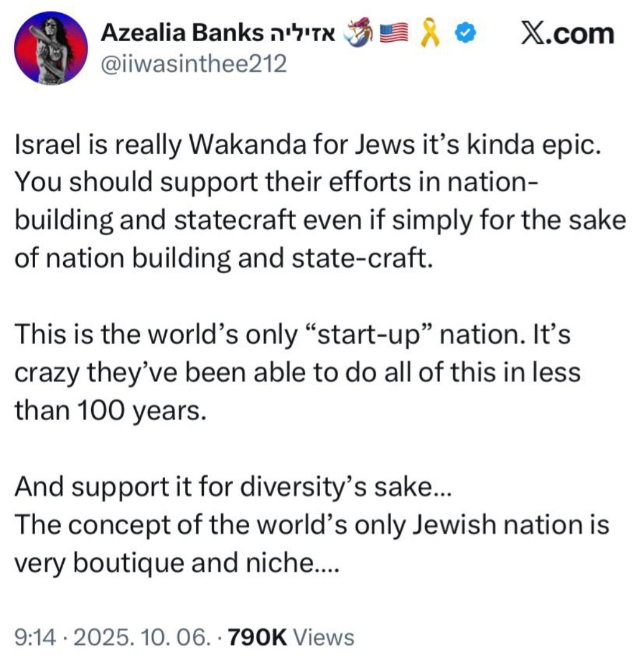The height and width of the screenshot is (661, 644).
Task: Click the ".com" text of the watermark
Action: (x=579, y=34)
